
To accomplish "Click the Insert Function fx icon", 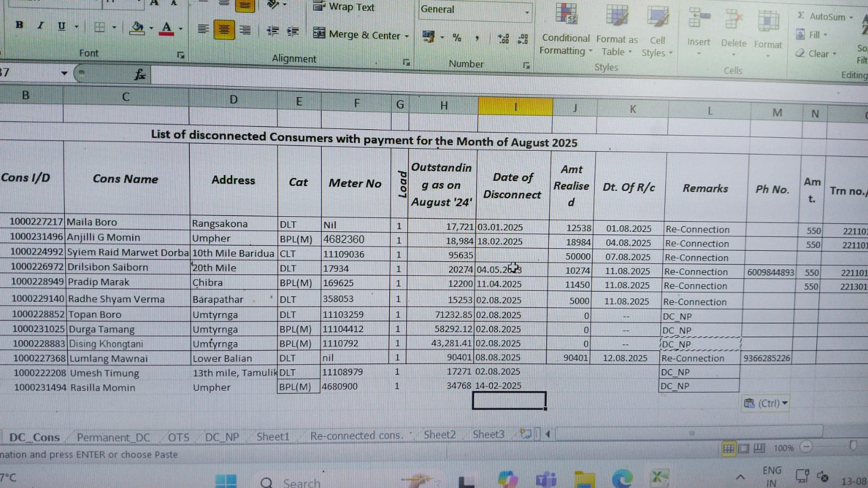I will pyautogui.click(x=140, y=74).
